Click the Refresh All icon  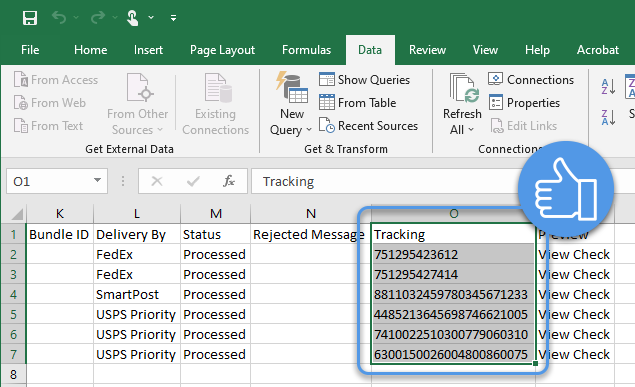click(x=464, y=88)
